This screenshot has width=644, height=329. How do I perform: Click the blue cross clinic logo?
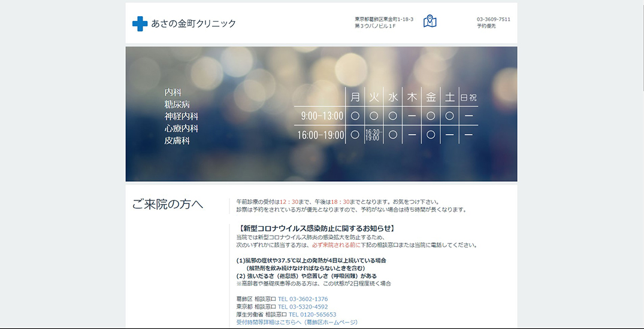tap(140, 24)
